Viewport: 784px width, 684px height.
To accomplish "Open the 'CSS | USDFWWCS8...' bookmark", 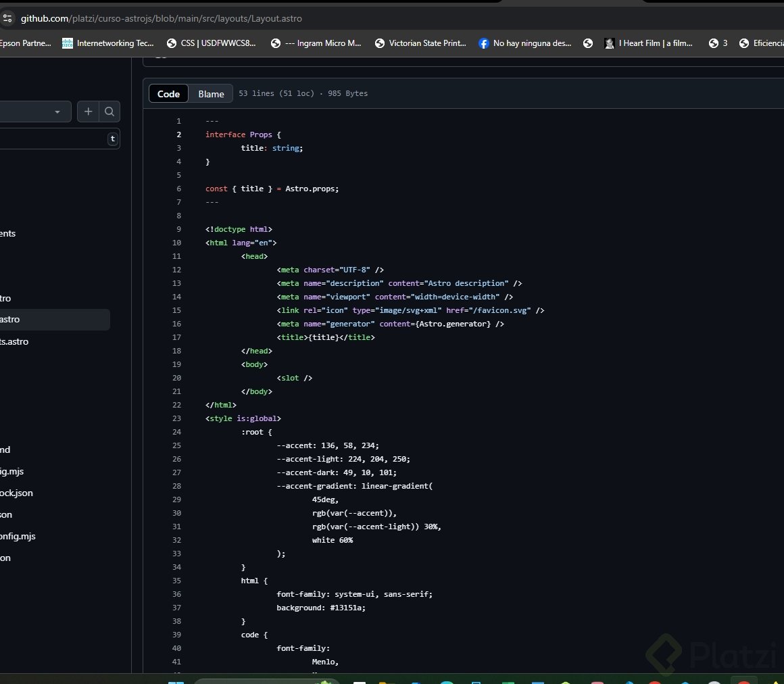I will (x=212, y=43).
